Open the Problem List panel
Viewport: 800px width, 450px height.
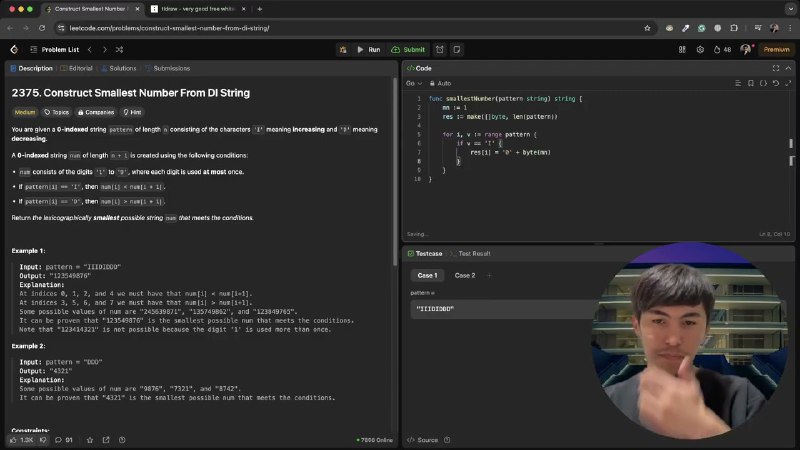pos(55,49)
